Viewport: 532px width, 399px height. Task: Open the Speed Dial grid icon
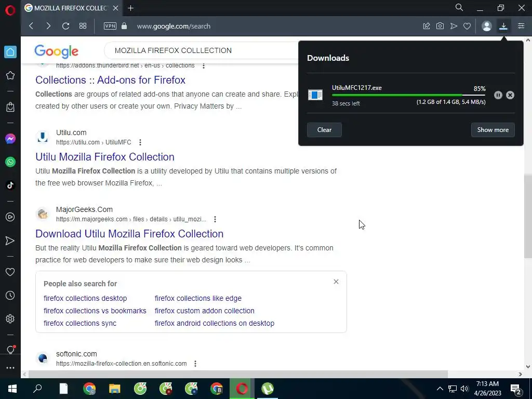coord(83,26)
